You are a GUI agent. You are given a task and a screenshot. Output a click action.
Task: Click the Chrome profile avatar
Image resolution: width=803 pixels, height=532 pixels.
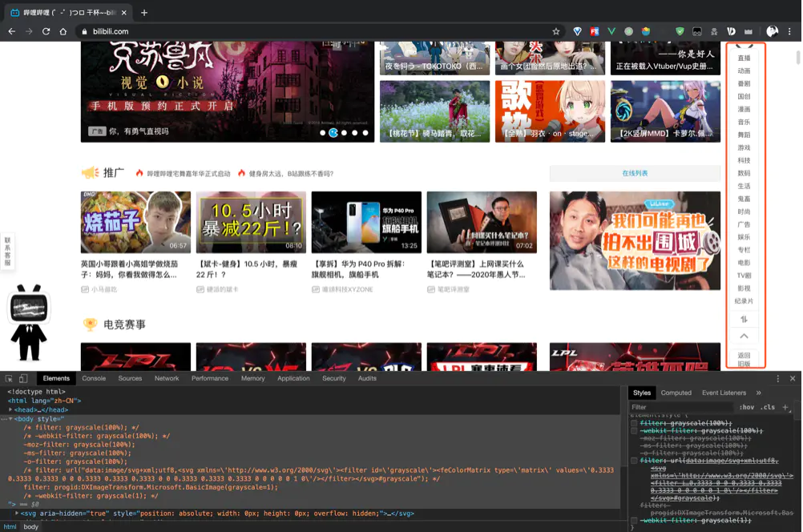[773, 31]
